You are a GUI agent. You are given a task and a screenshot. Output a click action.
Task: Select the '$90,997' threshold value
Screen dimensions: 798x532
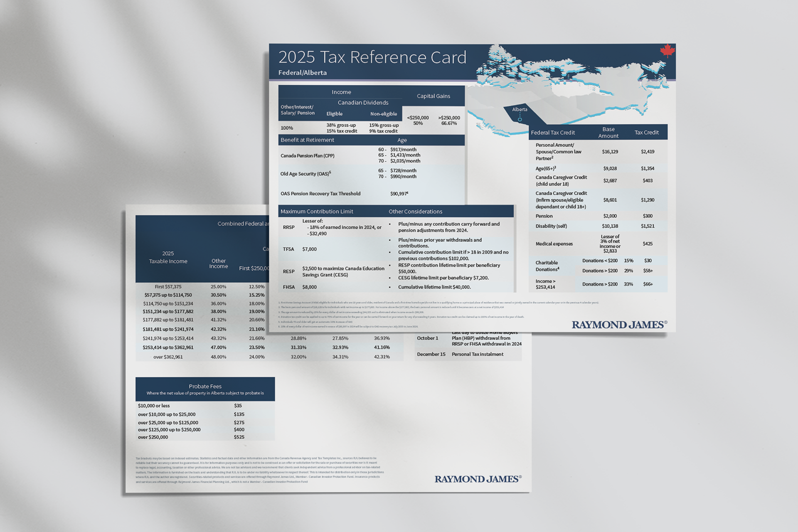click(399, 194)
